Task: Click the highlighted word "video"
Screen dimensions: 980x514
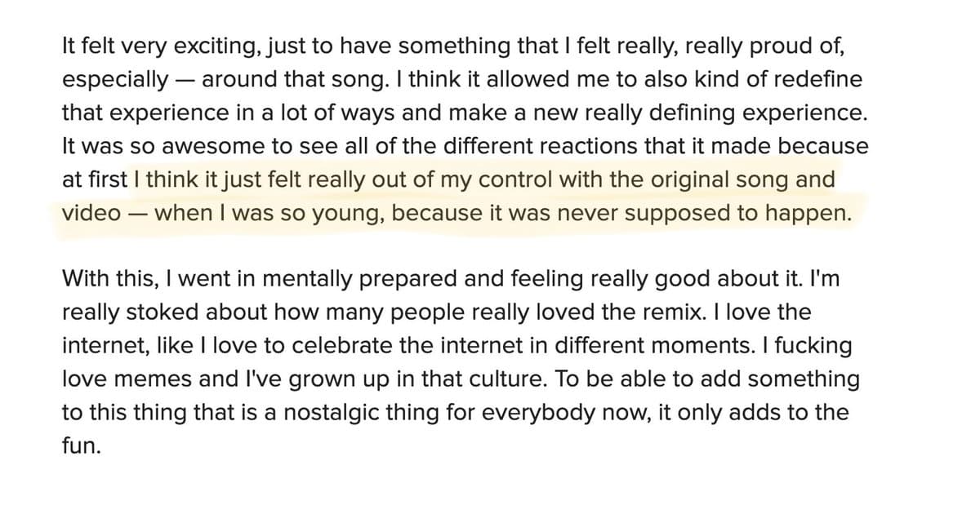Action: click(91, 213)
